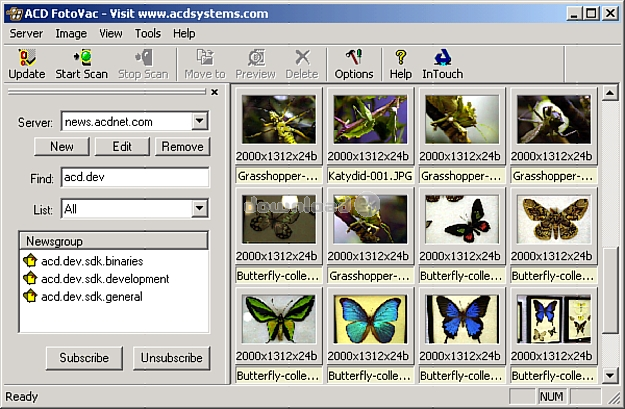Maximize the ACD FotoVac window
Image resolution: width=625 pixels, height=409 pixels.
pos(592,14)
